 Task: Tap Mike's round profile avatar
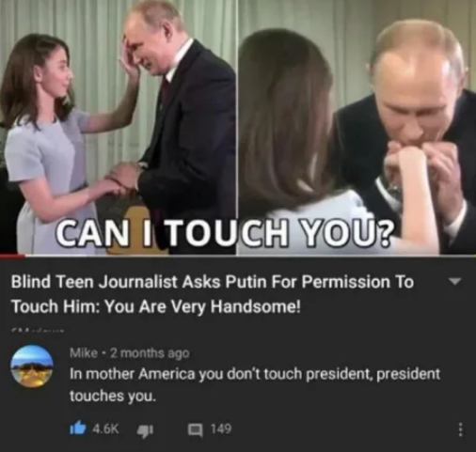pyautogui.click(x=32, y=366)
